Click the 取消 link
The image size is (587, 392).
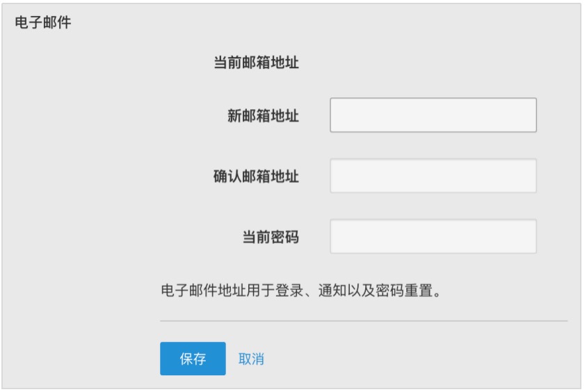pos(251,359)
